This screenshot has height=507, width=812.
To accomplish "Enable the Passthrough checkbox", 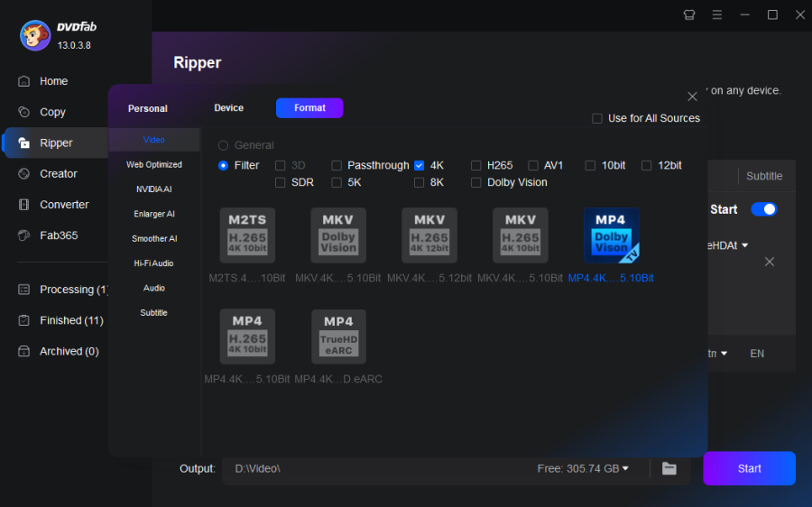I will click(337, 166).
